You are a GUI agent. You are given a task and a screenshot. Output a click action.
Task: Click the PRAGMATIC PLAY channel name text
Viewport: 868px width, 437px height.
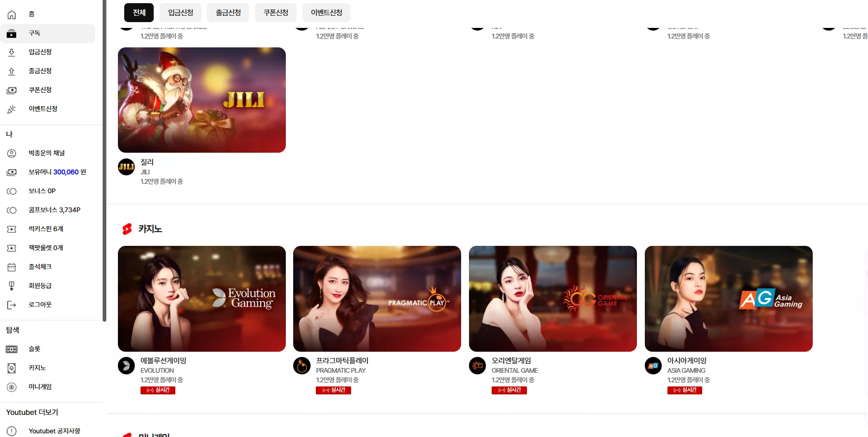point(341,371)
